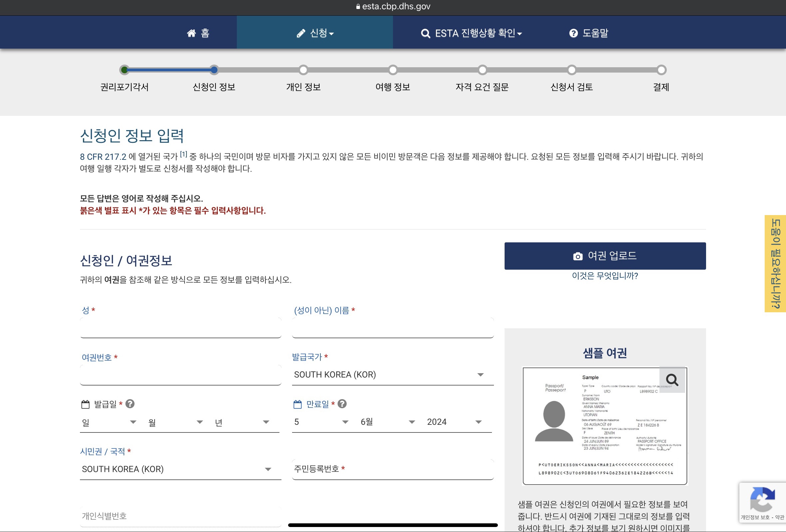Click the 이것은 무엇입니까? link
The width and height of the screenshot is (786, 532).
(x=605, y=276)
